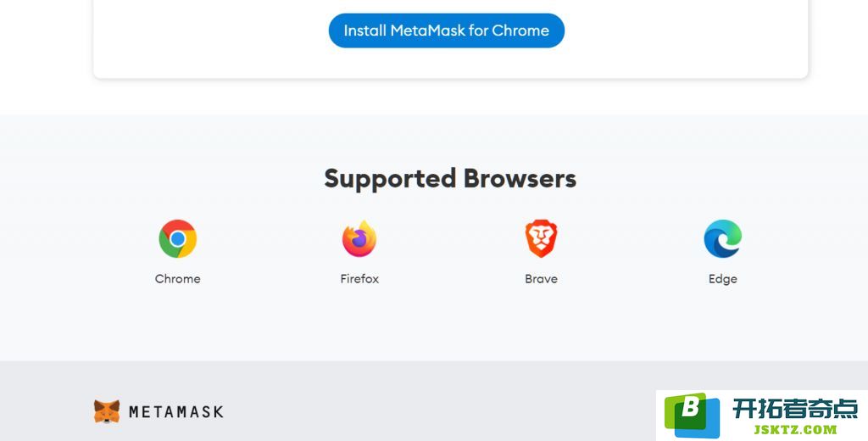Follow the Edge text label
The image size is (868, 441).
(x=722, y=279)
